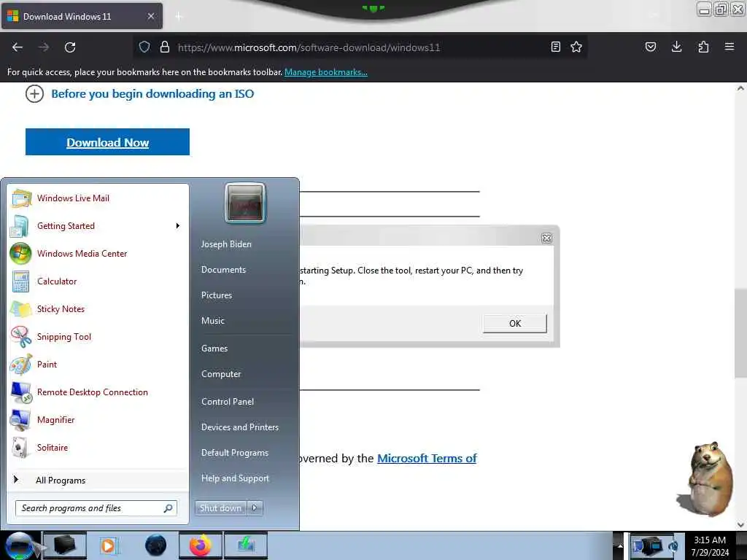747x560 pixels.
Task: Click the browser Back arrow
Action: 18,47
